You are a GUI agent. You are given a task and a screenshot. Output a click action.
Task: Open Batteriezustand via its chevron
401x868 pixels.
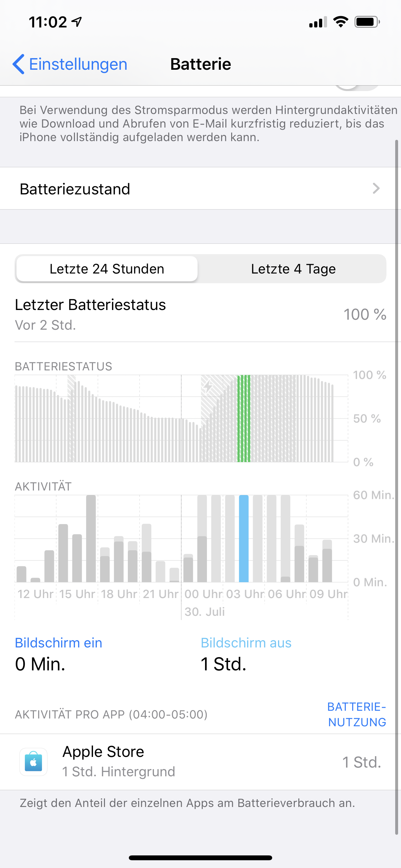tap(376, 188)
